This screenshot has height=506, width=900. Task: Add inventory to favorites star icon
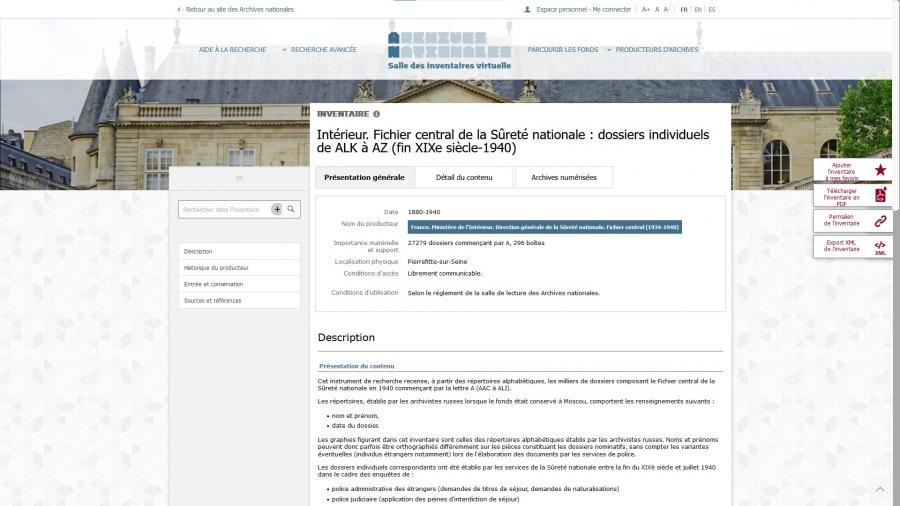click(880, 170)
